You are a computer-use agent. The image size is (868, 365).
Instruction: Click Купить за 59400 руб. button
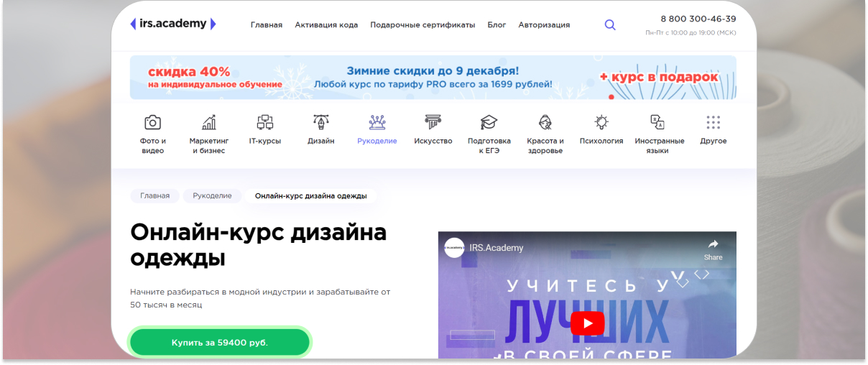pos(220,343)
